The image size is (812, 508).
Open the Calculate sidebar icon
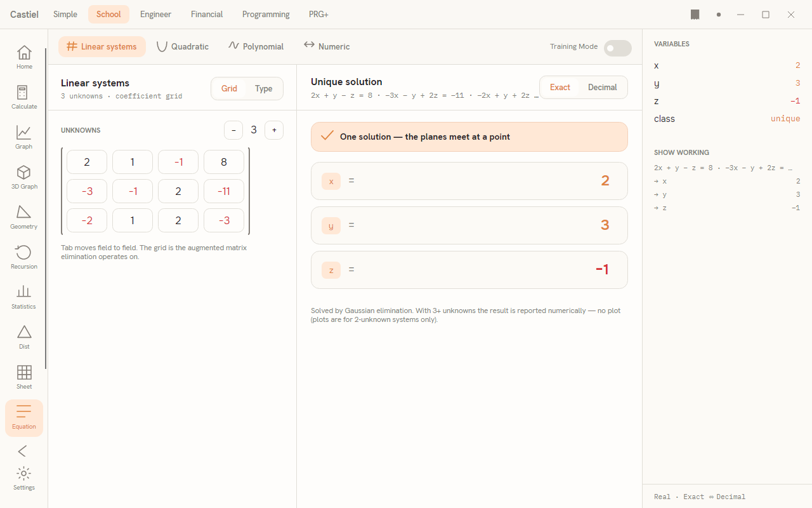click(x=24, y=97)
